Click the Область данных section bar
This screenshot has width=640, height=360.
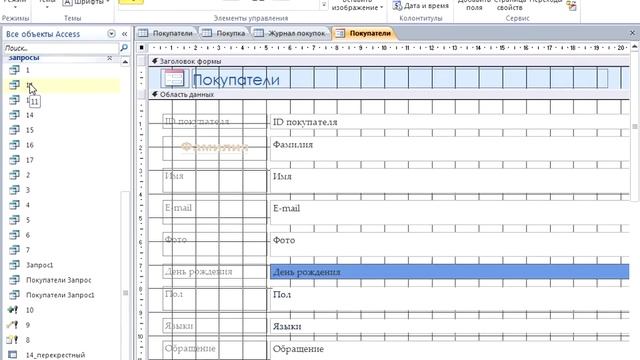click(x=389, y=94)
